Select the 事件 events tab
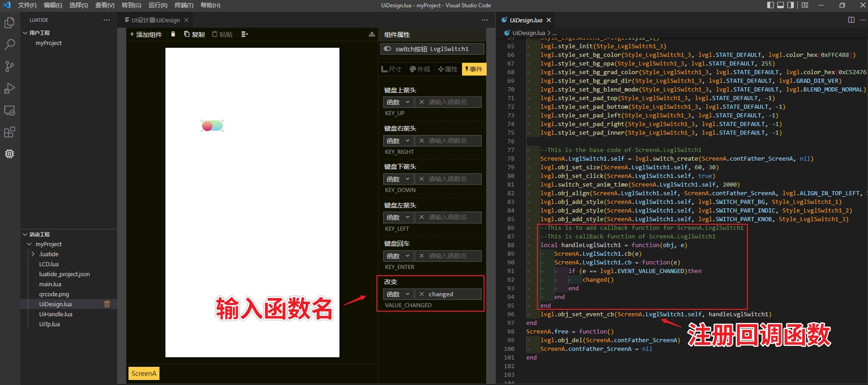 coord(474,69)
